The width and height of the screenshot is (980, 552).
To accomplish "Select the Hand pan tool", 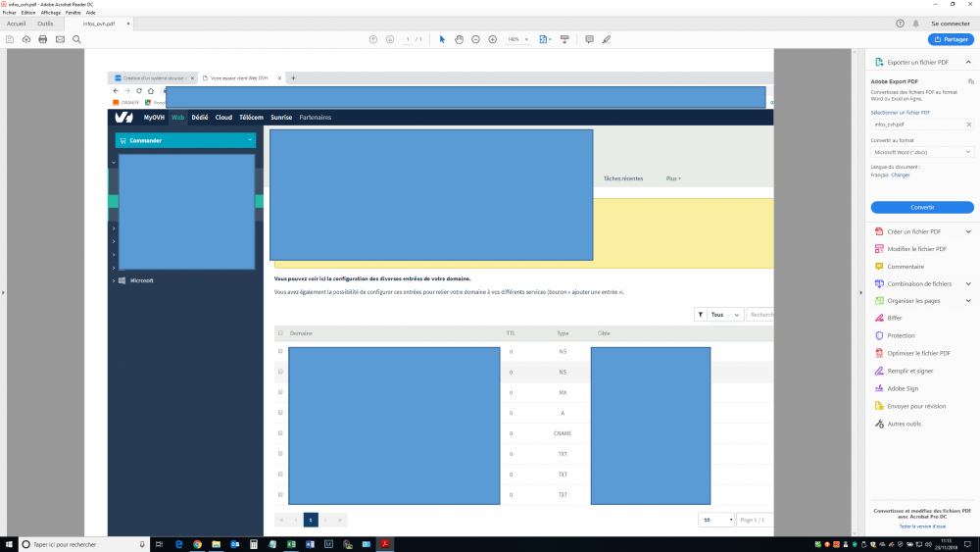I will 459,39.
